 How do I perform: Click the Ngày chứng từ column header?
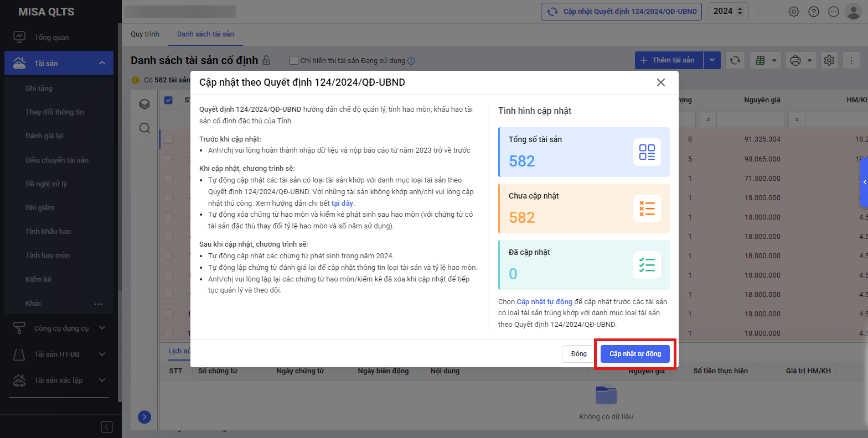[x=300, y=371]
